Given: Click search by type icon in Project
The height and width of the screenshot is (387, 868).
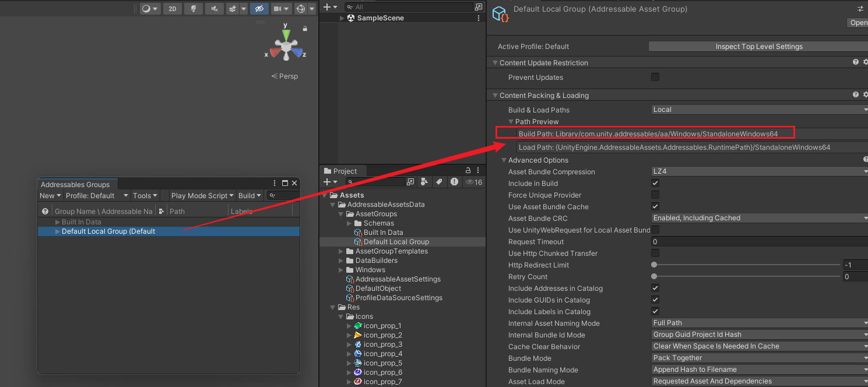Looking at the screenshot, I should (424, 182).
